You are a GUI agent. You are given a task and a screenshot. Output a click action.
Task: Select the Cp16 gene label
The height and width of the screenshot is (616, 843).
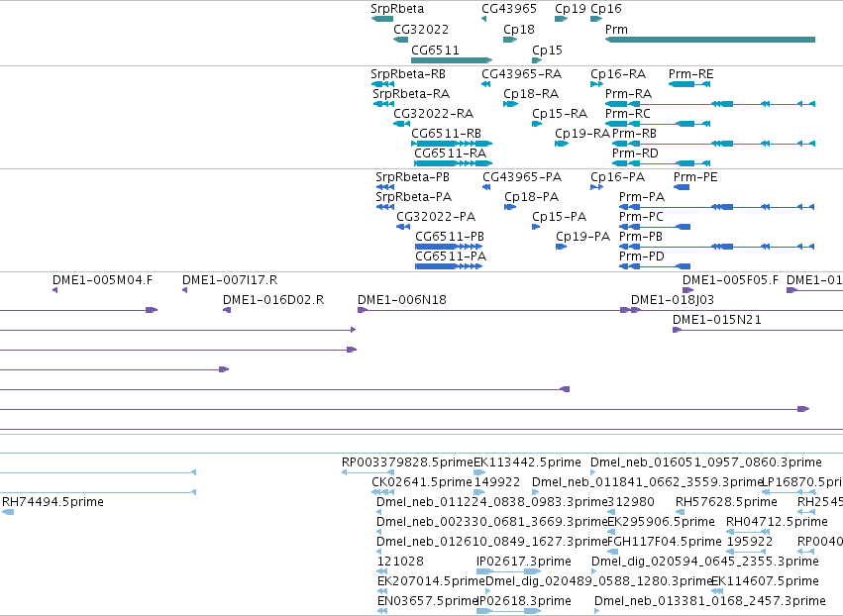(x=606, y=9)
